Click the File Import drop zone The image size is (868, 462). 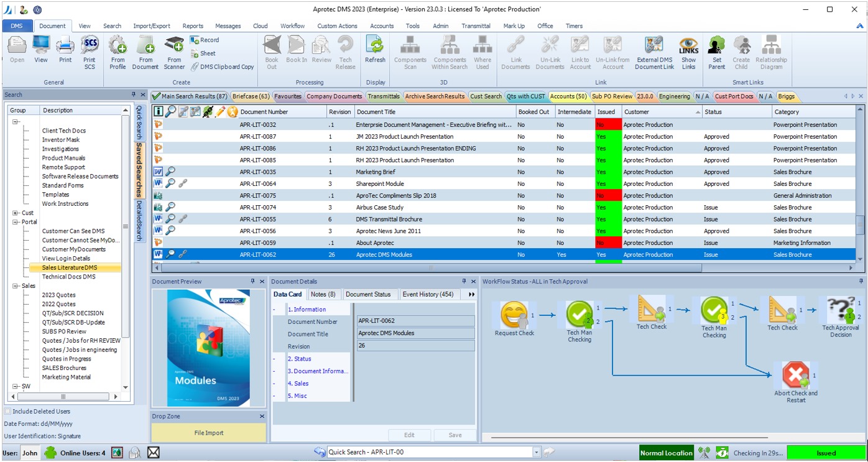tap(209, 433)
